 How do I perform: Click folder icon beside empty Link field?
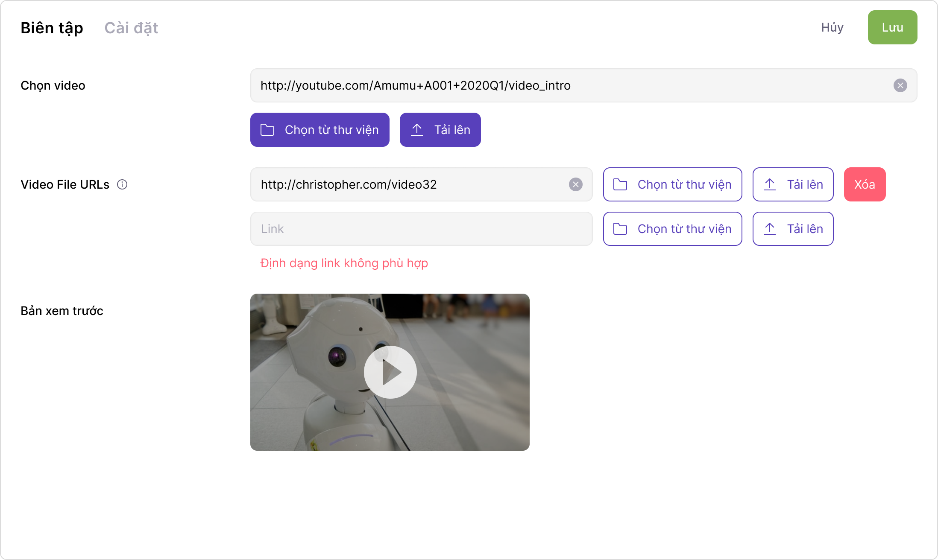tap(620, 229)
